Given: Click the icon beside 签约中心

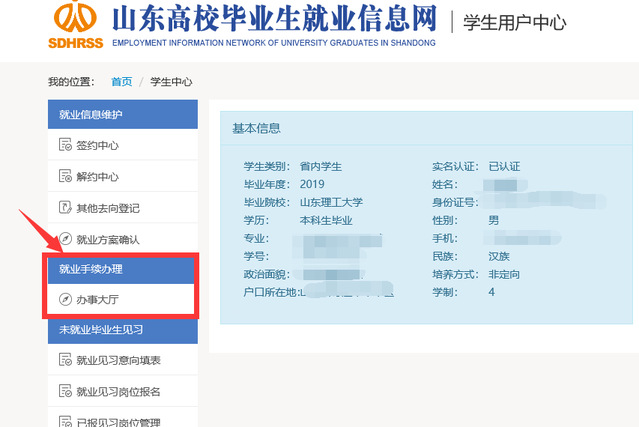Looking at the screenshot, I should click(x=66, y=146).
